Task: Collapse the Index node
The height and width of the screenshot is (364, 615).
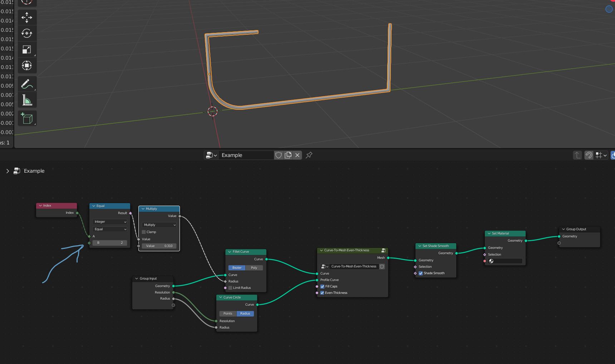Action: click(x=40, y=206)
